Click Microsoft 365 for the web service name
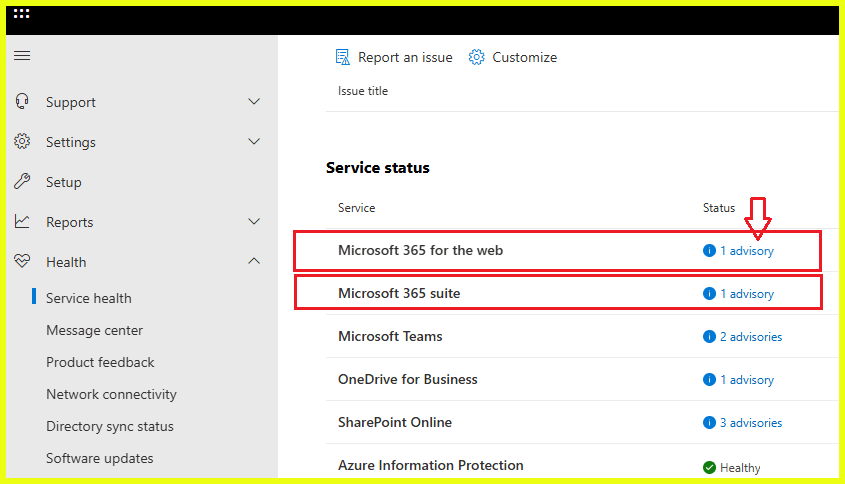Screen dimensions: 845x484 point(420,250)
